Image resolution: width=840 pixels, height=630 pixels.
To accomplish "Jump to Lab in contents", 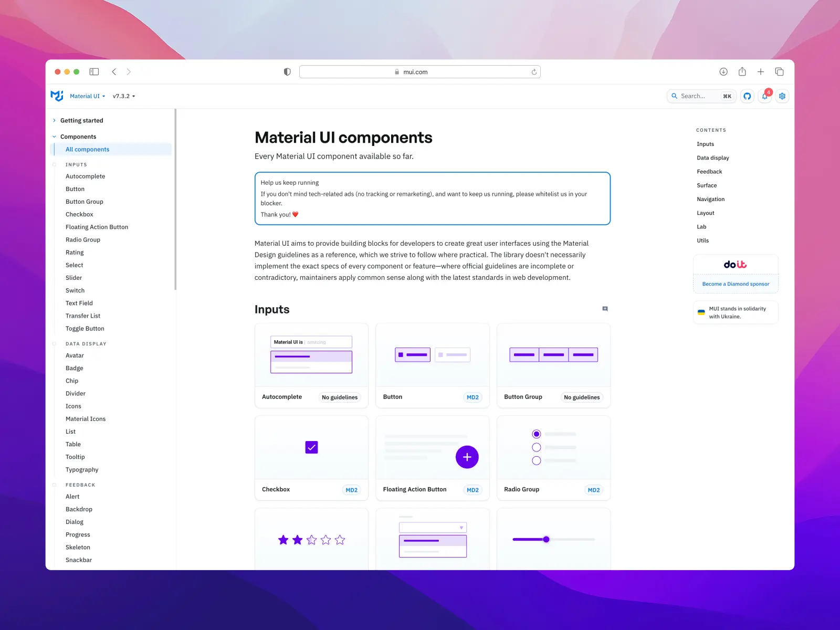I will [701, 227].
